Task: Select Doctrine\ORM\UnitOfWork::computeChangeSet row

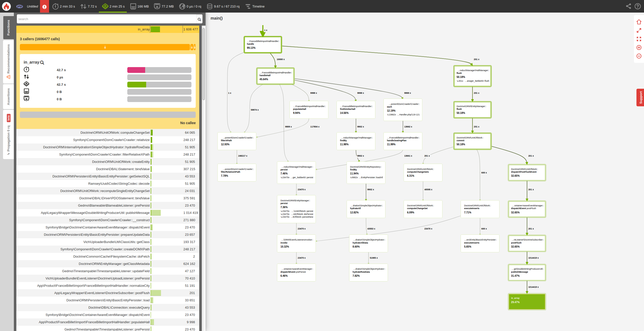Action: tap(108, 133)
